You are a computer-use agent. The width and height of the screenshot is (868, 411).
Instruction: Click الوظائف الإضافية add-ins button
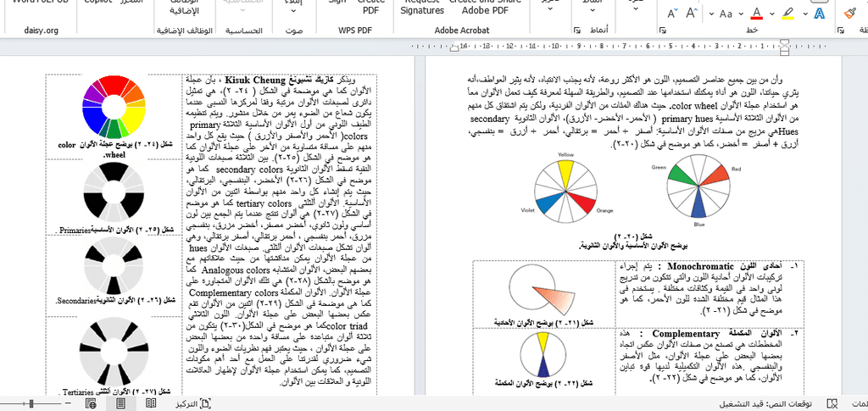pos(184,8)
